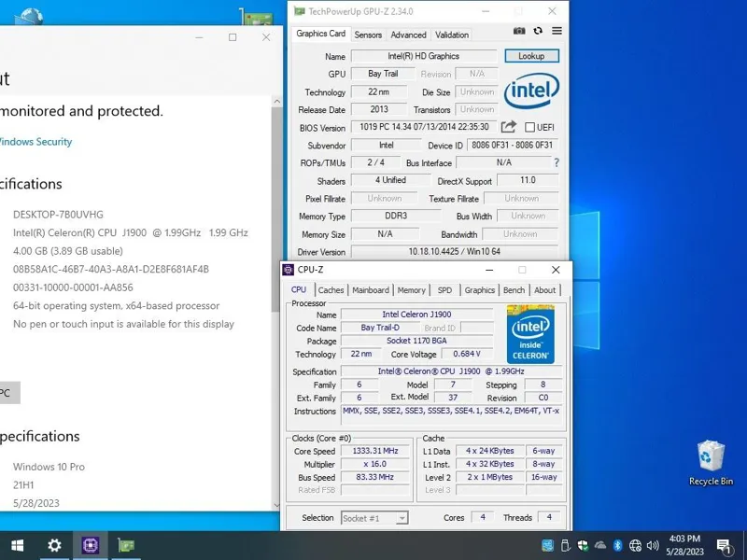Open the volume speaker tray icon
747x560 pixels.
(x=653, y=545)
